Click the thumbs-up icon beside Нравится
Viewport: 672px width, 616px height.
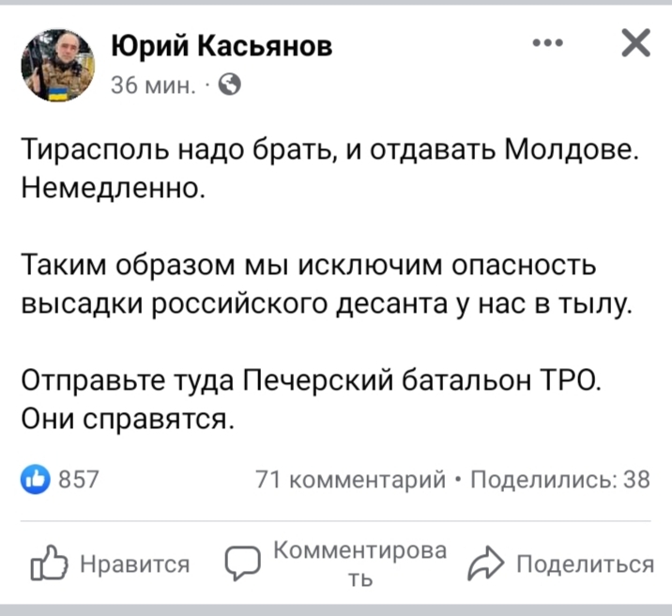[47, 565]
